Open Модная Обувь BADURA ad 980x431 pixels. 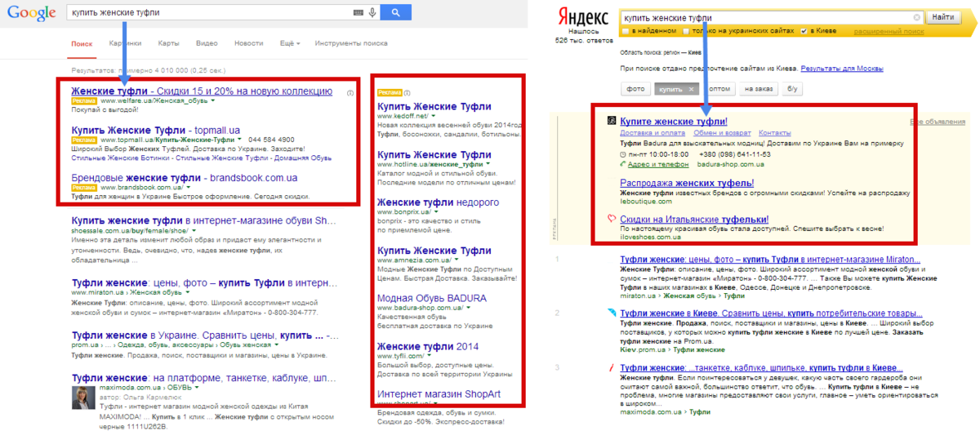click(432, 298)
